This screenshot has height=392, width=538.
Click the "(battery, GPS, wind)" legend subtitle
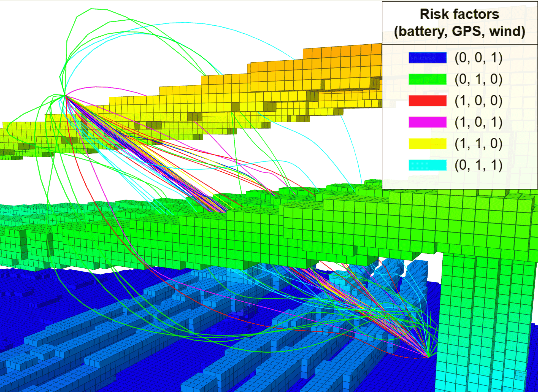point(459,31)
